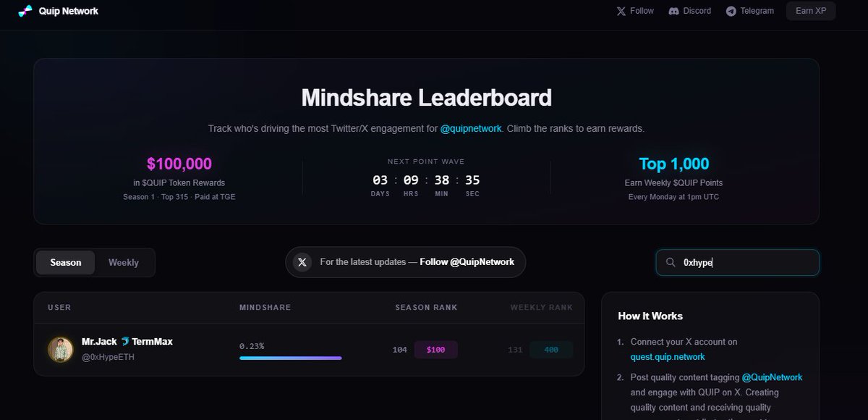This screenshot has width=868, height=420.
Task: Click the Earn XP button
Action: pos(811,11)
